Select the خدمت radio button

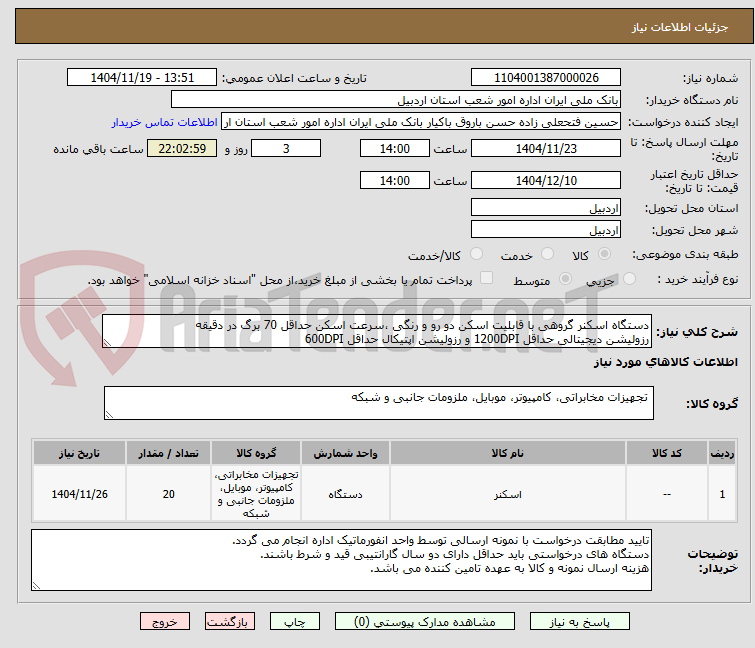tap(547, 254)
